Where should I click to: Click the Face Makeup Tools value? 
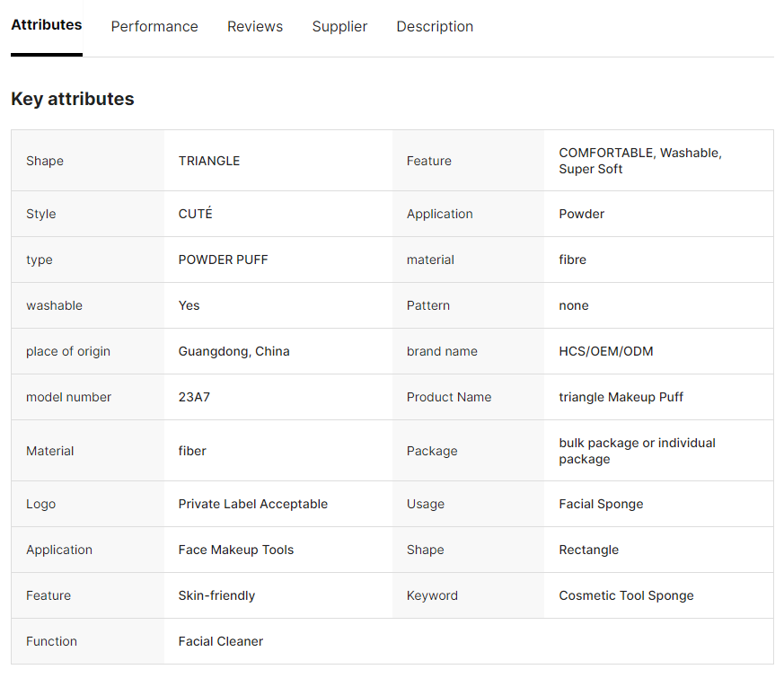point(235,550)
